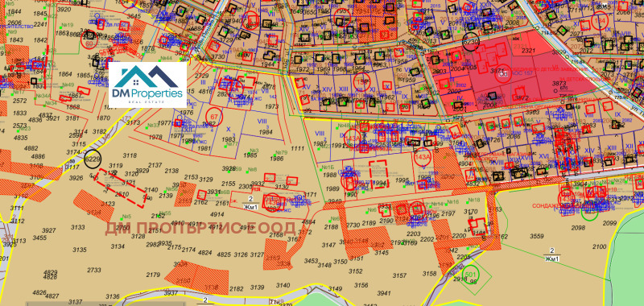Select parcel number 2733

(94, 270)
